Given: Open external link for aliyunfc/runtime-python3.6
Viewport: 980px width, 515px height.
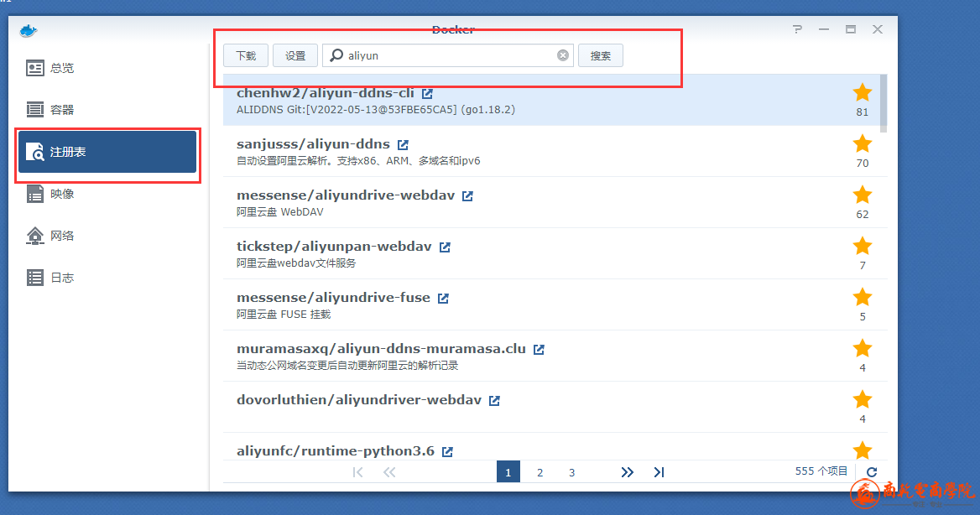Looking at the screenshot, I should [x=447, y=452].
